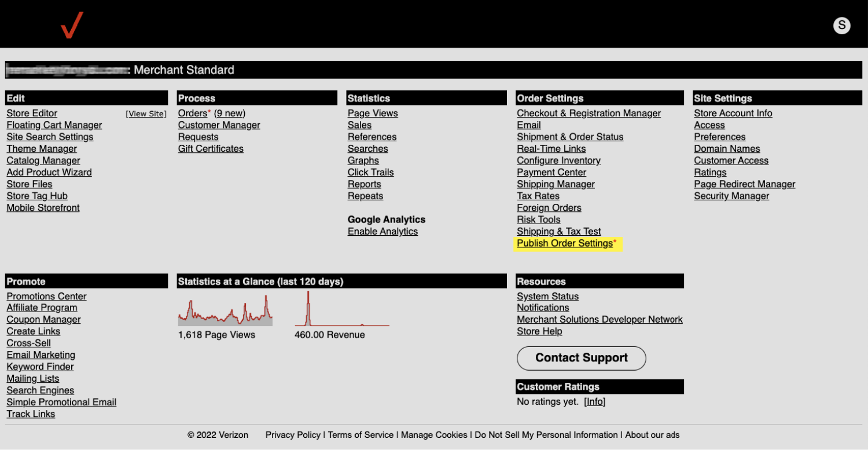
Task: Open the Ratings site setting
Action: (710, 172)
